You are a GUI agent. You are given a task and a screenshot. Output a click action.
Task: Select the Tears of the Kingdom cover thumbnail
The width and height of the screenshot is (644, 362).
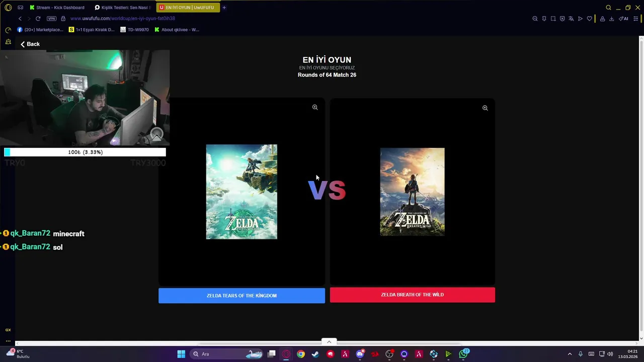[x=242, y=192]
